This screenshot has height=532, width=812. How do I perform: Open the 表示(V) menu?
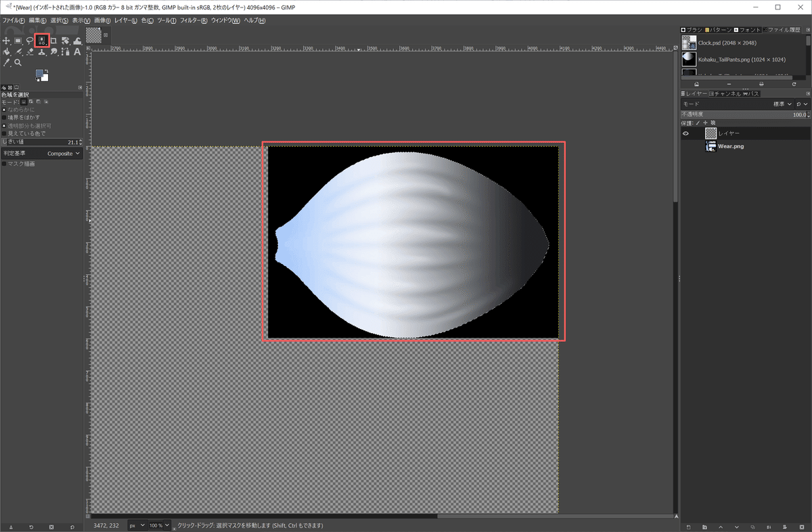(x=81, y=20)
